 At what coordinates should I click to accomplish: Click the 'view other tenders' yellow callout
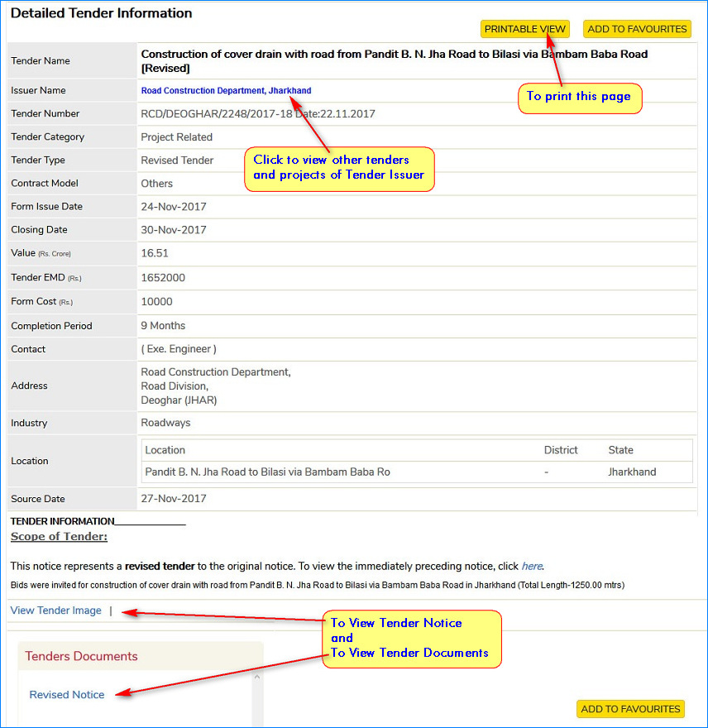(339, 168)
